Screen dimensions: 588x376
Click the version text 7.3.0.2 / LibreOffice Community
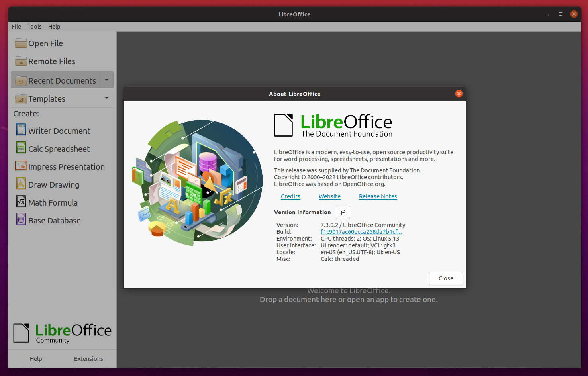pyautogui.click(x=363, y=225)
